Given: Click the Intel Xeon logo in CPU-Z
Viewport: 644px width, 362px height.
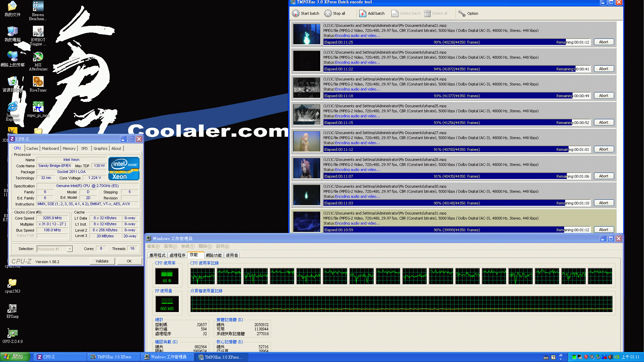Looking at the screenshot, I should (x=124, y=169).
